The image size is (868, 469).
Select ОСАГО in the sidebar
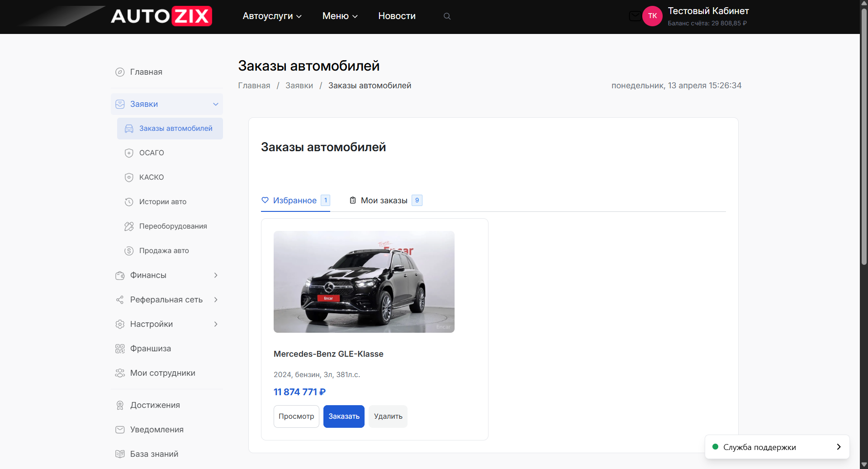pyautogui.click(x=170, y=153)
